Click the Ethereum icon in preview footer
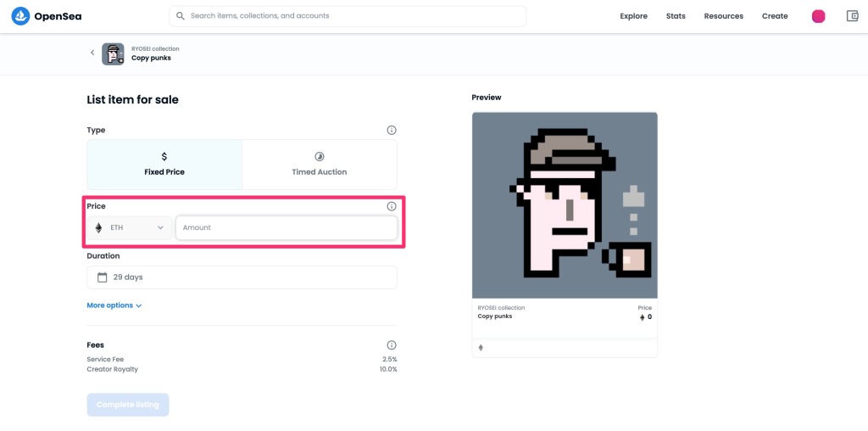This screenshot has width=868, height=431. tap(481, 348)
